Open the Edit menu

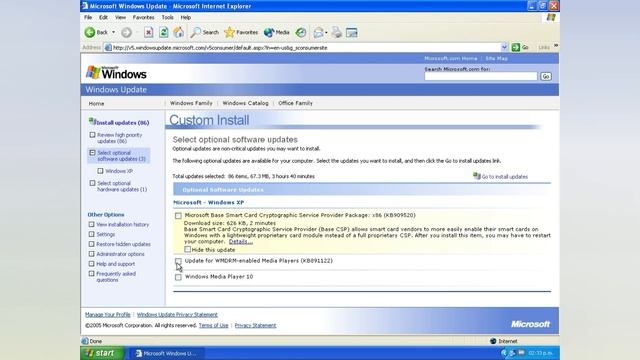click(103, 18)
